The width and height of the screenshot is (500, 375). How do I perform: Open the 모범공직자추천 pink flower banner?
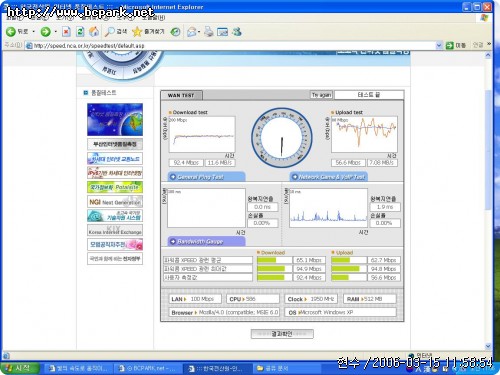pos(115,245)
